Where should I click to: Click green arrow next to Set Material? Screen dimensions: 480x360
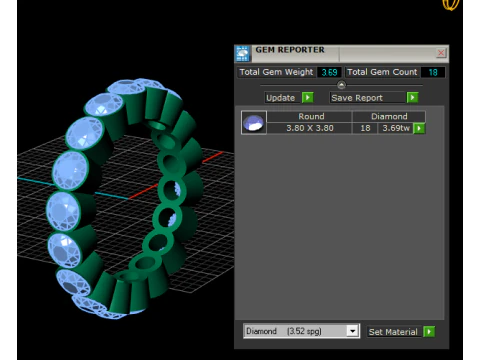click(x=429, y=332)
